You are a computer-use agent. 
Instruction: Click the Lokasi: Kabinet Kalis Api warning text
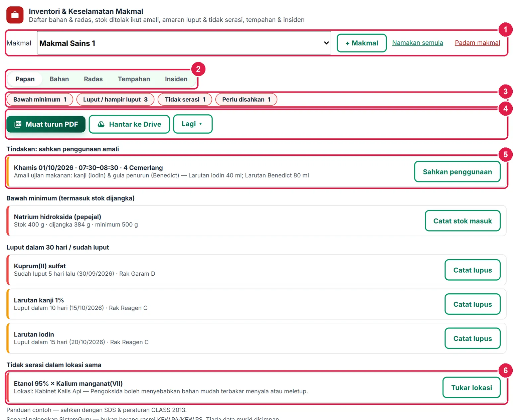(161, 391)
